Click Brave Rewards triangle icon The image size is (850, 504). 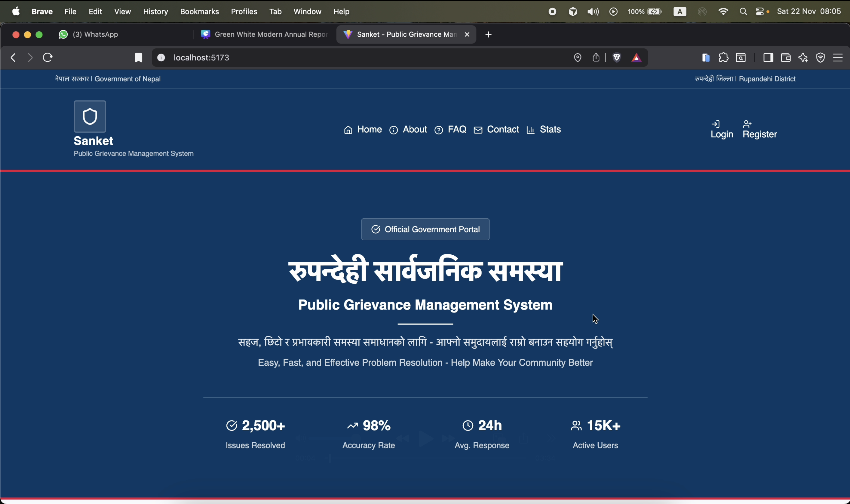(636, 58)
